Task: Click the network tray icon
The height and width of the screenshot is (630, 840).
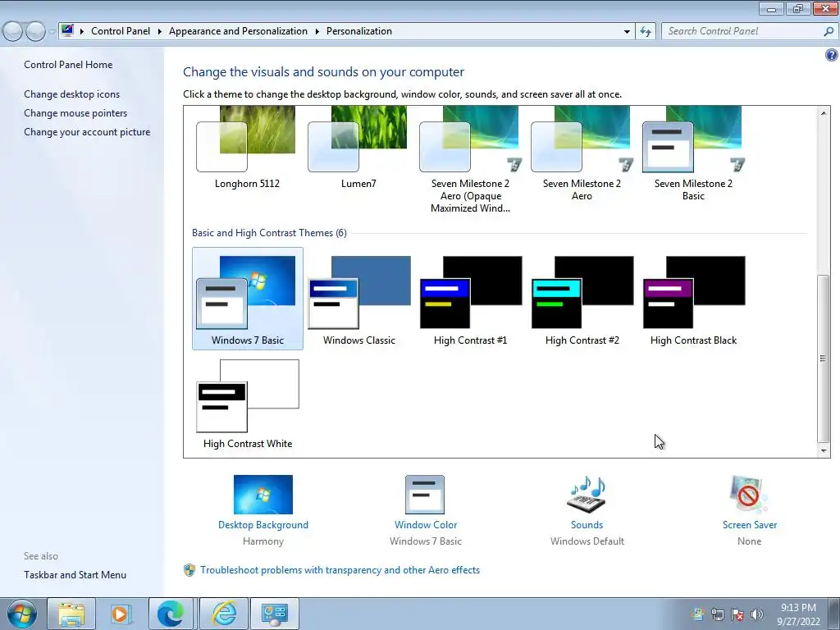Action: (x=717, y=614)
